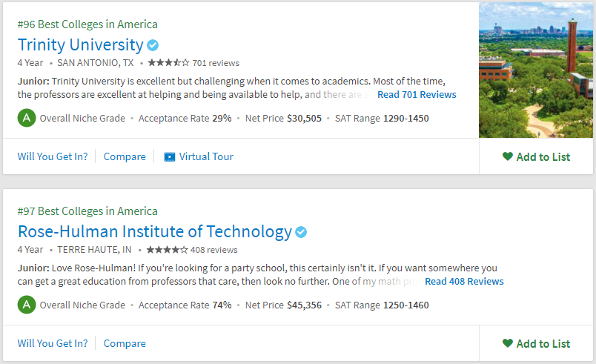
Task: Open Rose-Hulman Institute of Technology page
Action: pyautogui.click(x=155, y=231)
